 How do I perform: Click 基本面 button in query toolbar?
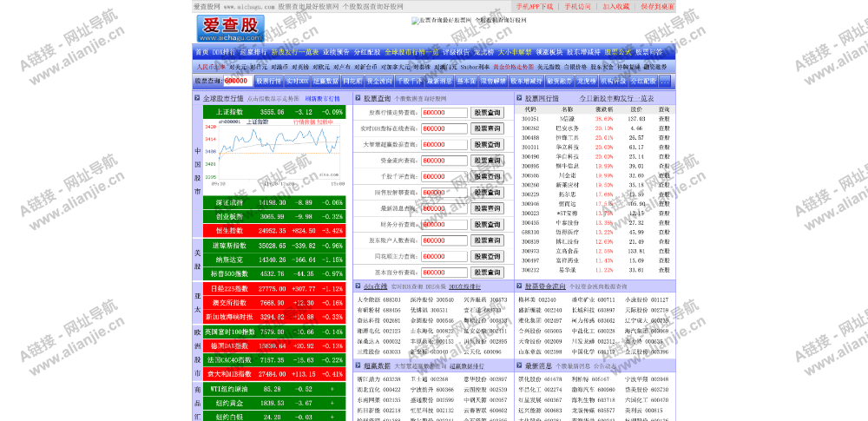pos(466,81)
